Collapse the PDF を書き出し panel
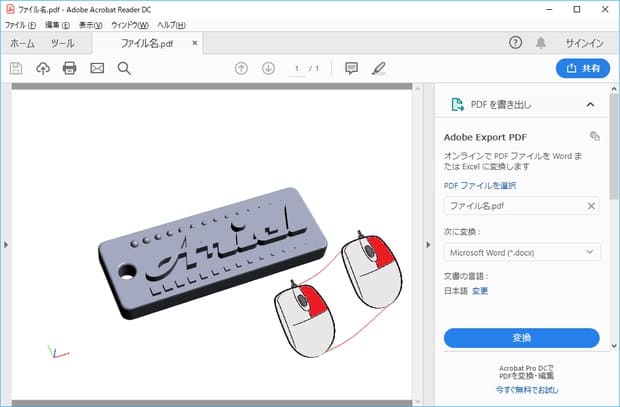 pyautogui.click(x=590, y=105)
